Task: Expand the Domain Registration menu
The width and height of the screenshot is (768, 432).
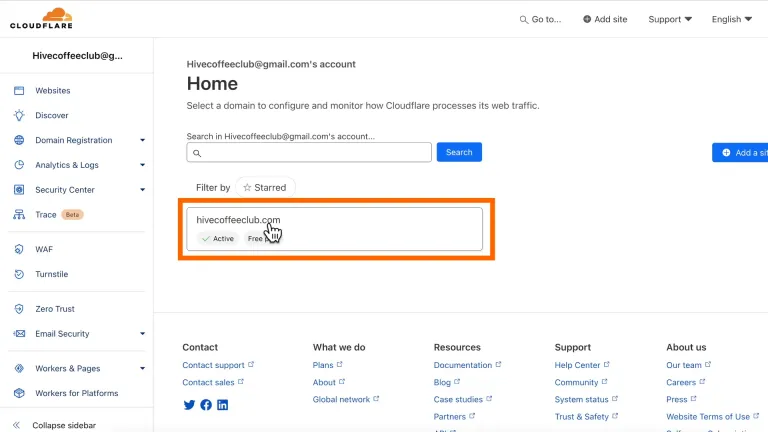Action: [143, 140]
